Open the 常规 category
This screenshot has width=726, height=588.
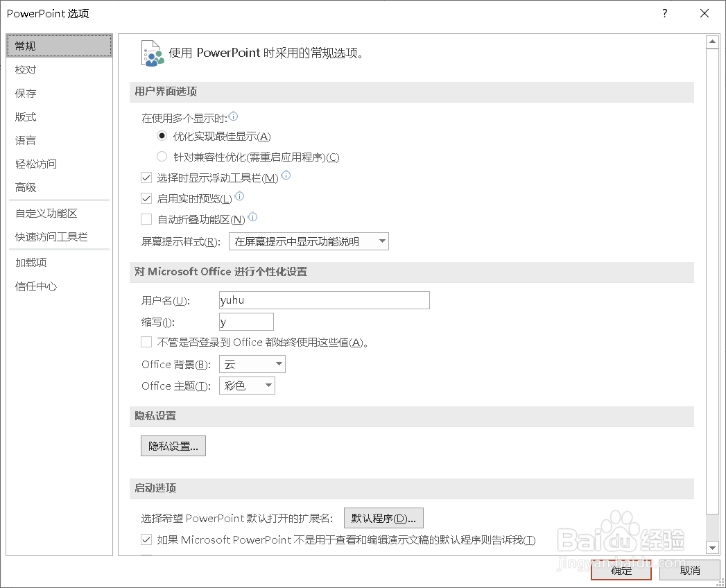click(59, 46)
